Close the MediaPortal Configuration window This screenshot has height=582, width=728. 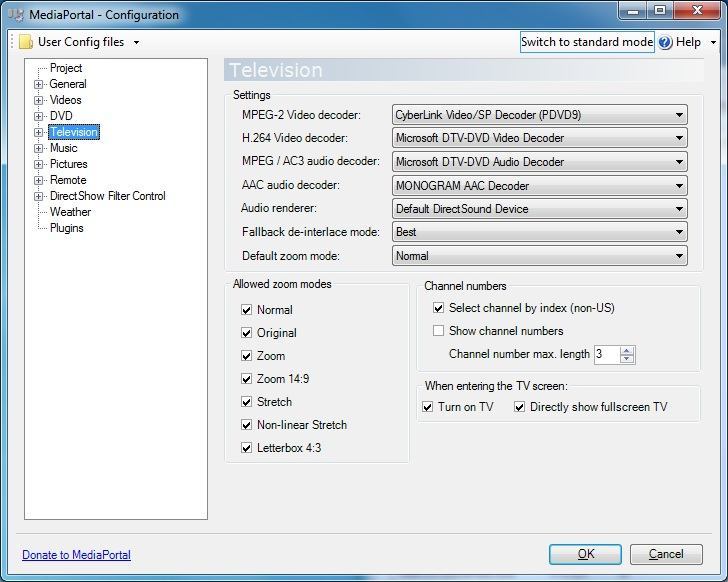(x=697, y=10)
